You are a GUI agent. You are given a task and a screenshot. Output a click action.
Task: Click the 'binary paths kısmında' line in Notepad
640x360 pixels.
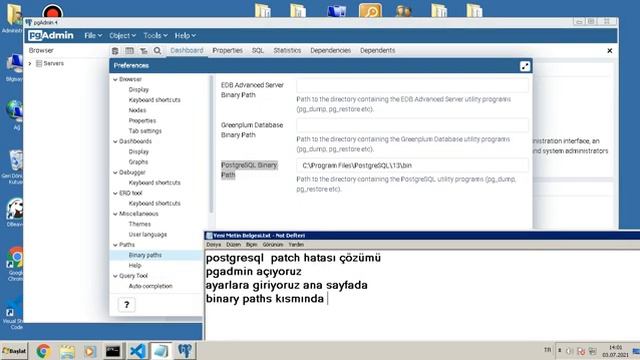[x=265, y=298]
